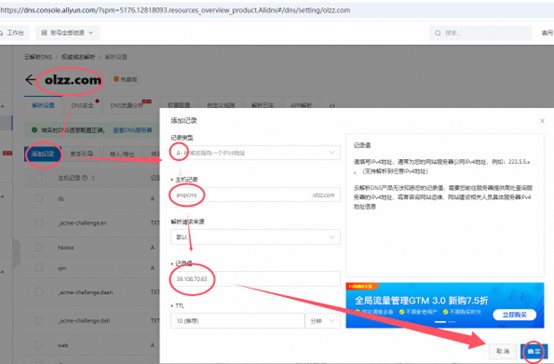The width and height of the screenshot is (554, 364).
Task: Click the collapse-tabs icon after APP解析
Action: pyautogui.click(x=332, y=106)
